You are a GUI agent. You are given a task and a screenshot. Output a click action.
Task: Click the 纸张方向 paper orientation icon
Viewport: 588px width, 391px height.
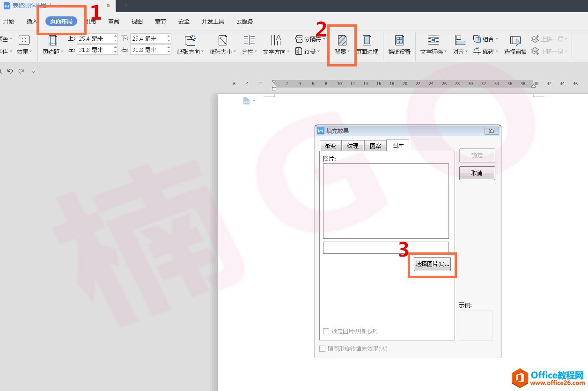point(190,40)
